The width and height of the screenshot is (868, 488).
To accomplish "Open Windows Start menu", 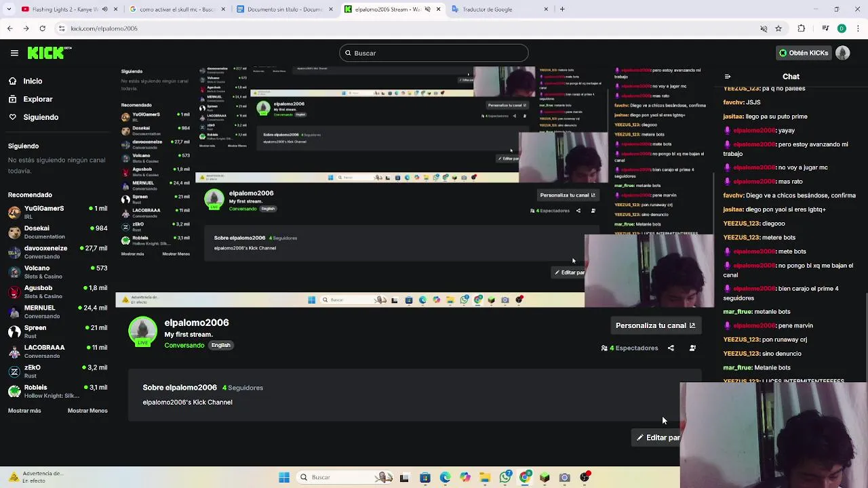I will (x=284, y=478).
